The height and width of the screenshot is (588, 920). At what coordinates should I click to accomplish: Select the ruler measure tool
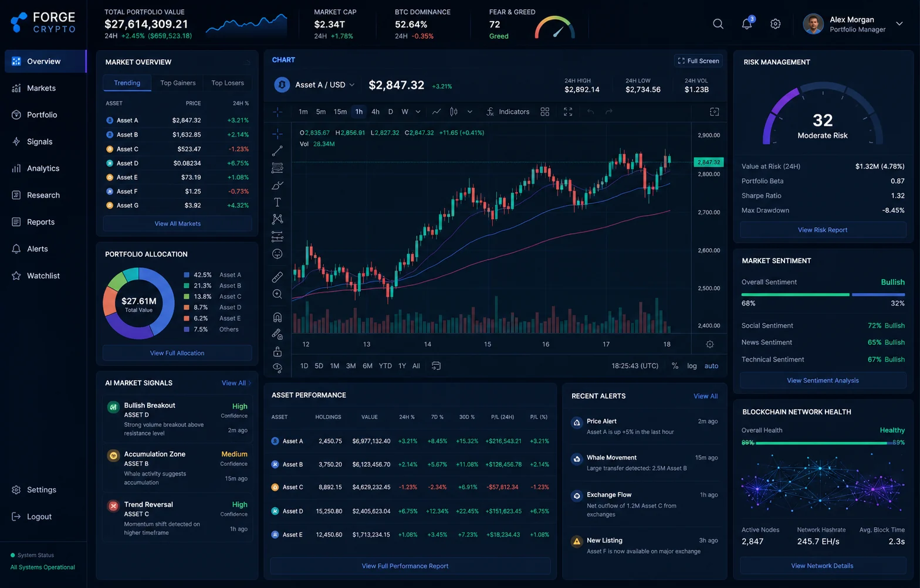(x=278, y=277)
